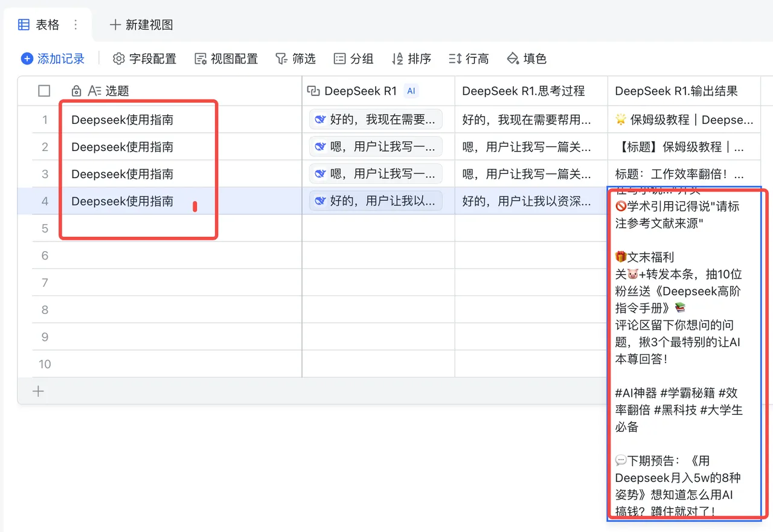Select row 1 选题 cell Deepseek使用指南
773x532 pixels.
coord(181,120)
